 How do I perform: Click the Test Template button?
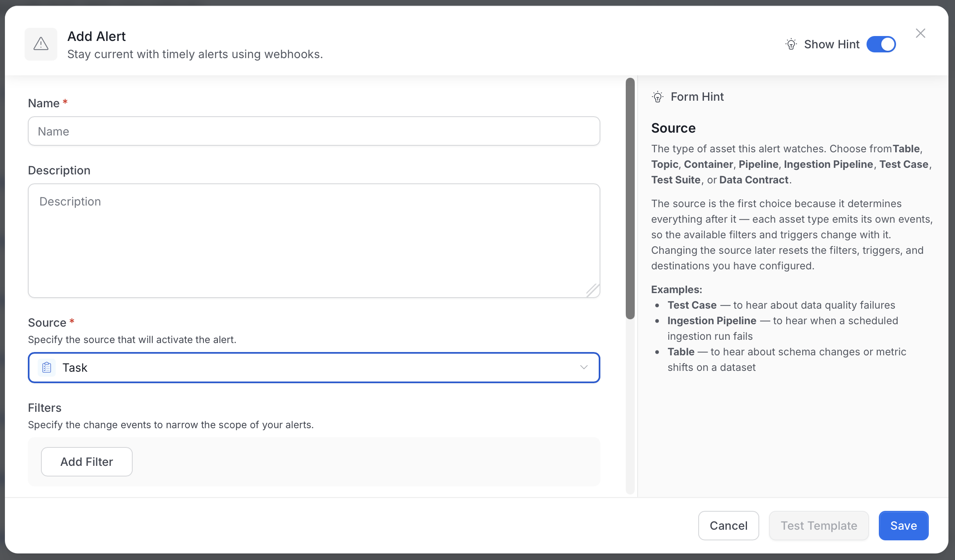pos(819,526)
